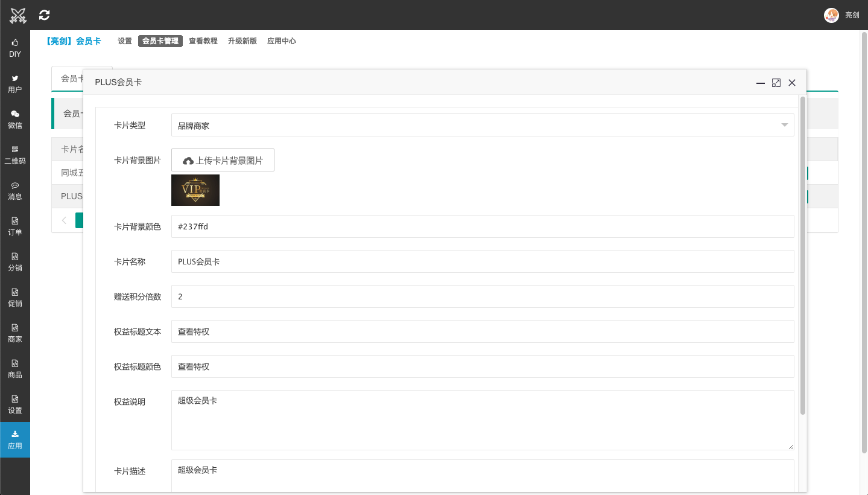868x495 pixels.
Task: Open the user avatar 亮剑 menu
Action: pyautogui.click(x=842, y=15)
